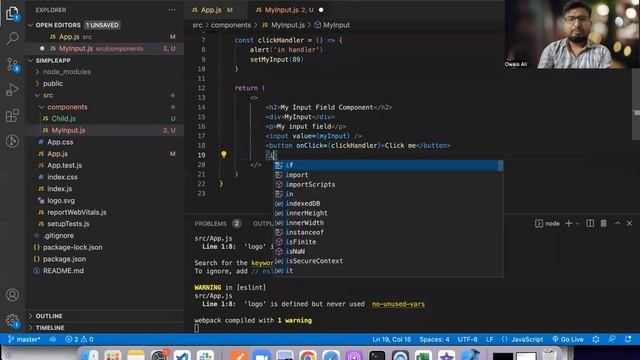This screenshot has height=360, width=640.
Task: Open the Run and Debug view
Action: pyautogui.click(x=12, y=90)
